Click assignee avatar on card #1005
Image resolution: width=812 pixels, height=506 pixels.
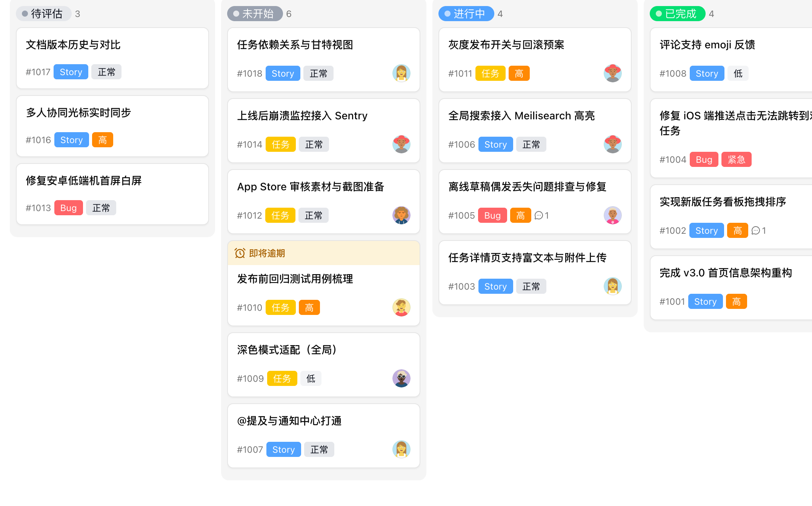[612, 215]
